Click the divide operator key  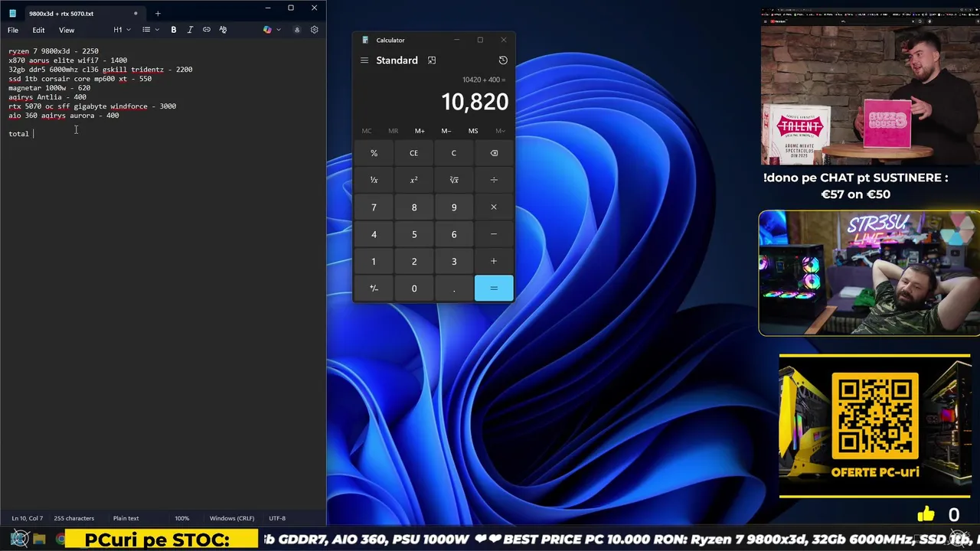(494, 180)
